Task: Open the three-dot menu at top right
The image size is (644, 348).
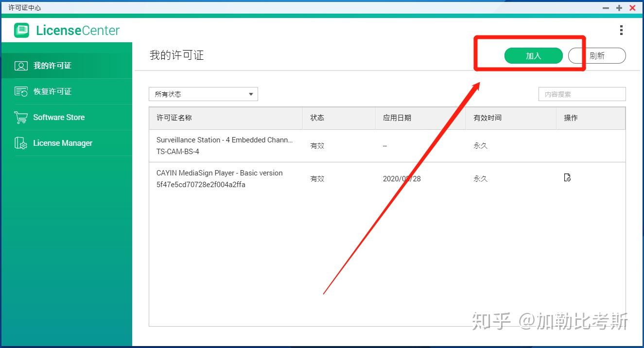Action: [621, 30]
